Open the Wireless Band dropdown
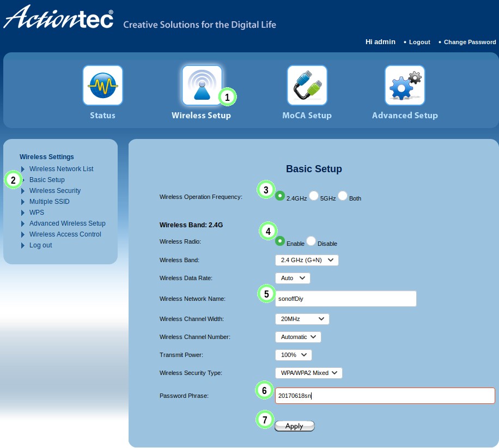The image size is (499, 448). pyautogui.click(x=307, y=261)
